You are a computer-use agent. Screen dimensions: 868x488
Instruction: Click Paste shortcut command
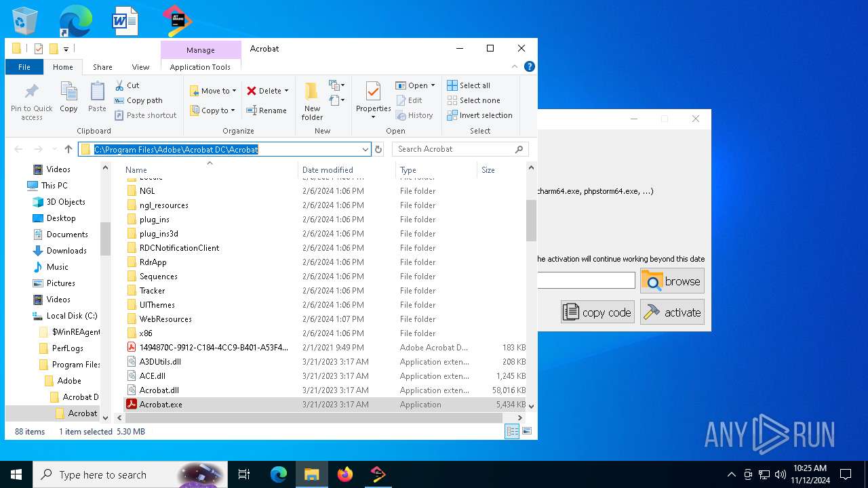145,115
